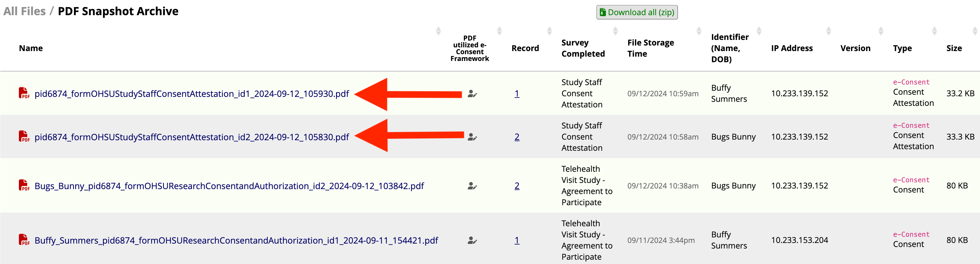Click e-Consent user icon in Bugs_Bunny row

(472, 186)
